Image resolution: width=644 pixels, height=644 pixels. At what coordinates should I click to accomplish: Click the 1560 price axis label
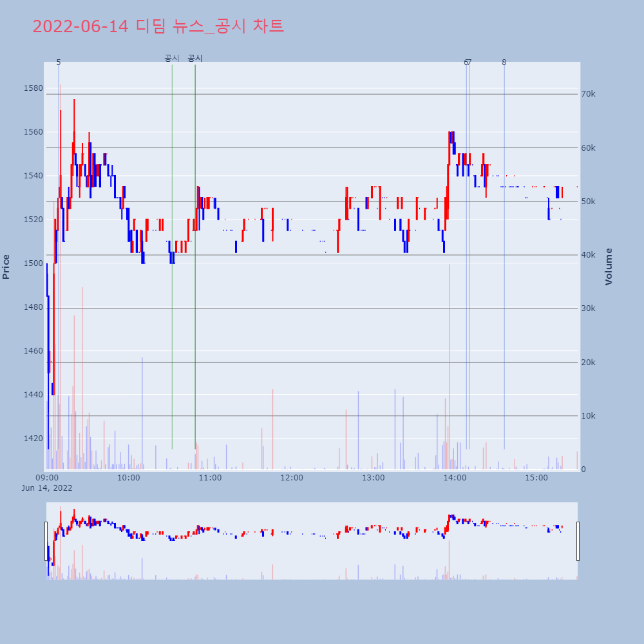click(33, 132)
